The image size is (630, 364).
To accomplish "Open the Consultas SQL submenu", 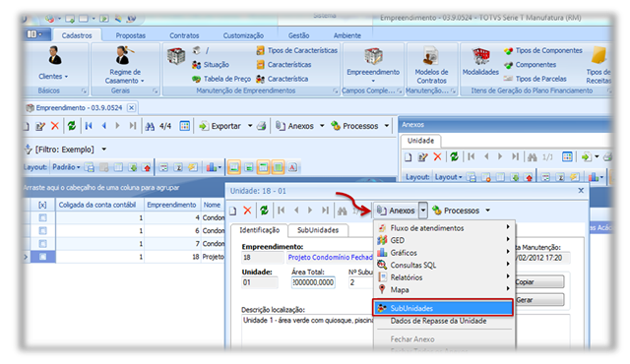I will [443, 265].
